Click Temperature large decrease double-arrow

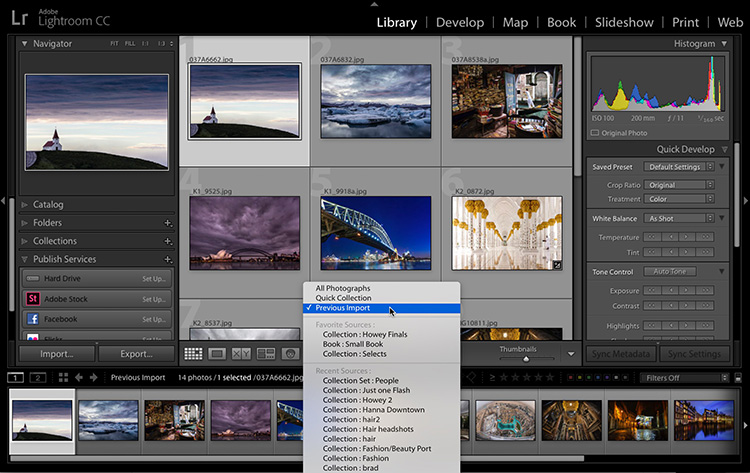(651, 237)
